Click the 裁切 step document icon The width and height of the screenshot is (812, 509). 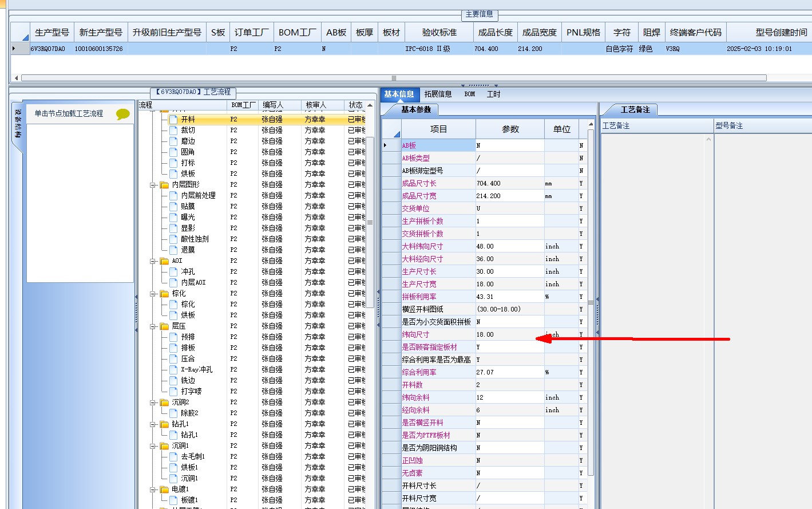point(174,130)
